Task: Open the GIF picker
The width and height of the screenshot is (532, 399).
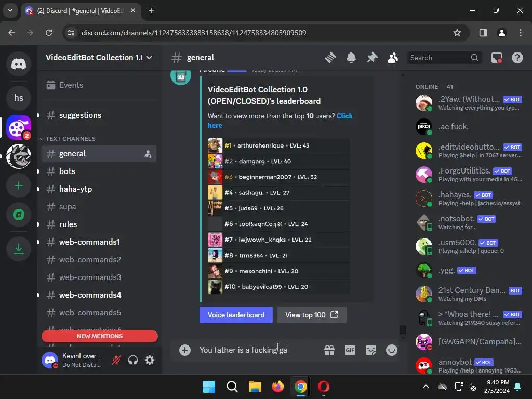Action: 350,350
